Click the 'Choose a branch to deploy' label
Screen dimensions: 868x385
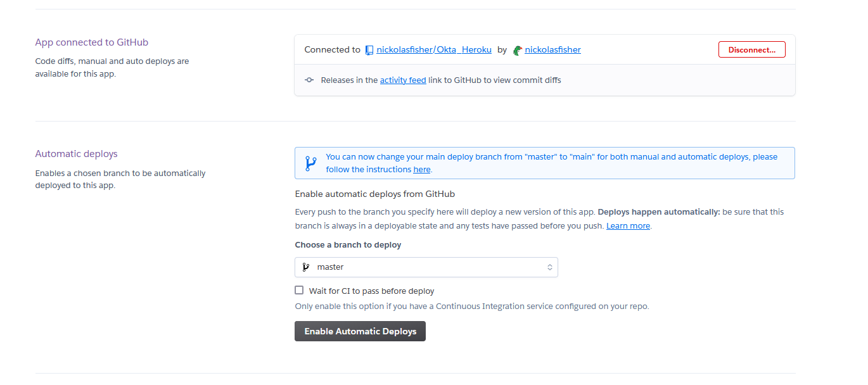348,245
